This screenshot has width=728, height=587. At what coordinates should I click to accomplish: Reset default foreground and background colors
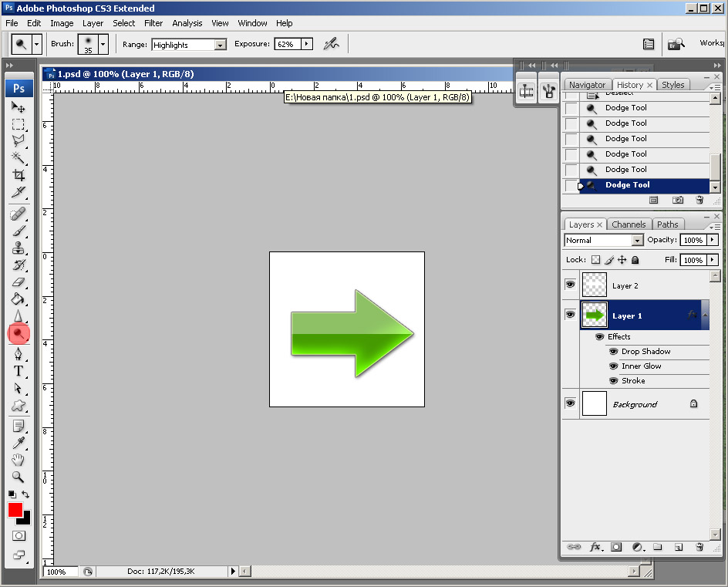[12, 494]
